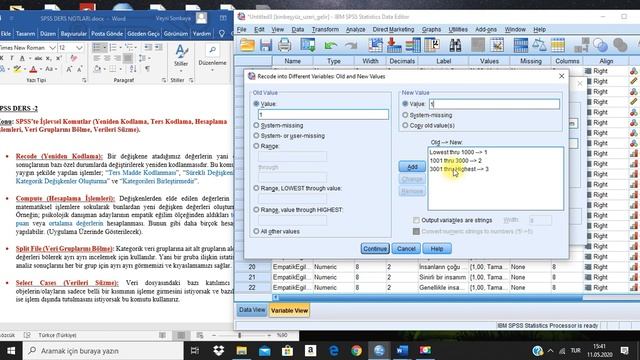Enable Output variables are strings checkbox
The image size is (640, 360).
416,220
